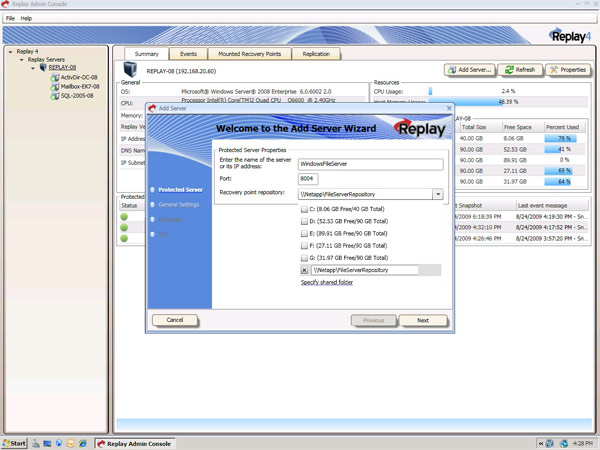Select the Mailbox-EK7-08 server icon
This screenshot has width=600, height=450.
click(55, 86)
